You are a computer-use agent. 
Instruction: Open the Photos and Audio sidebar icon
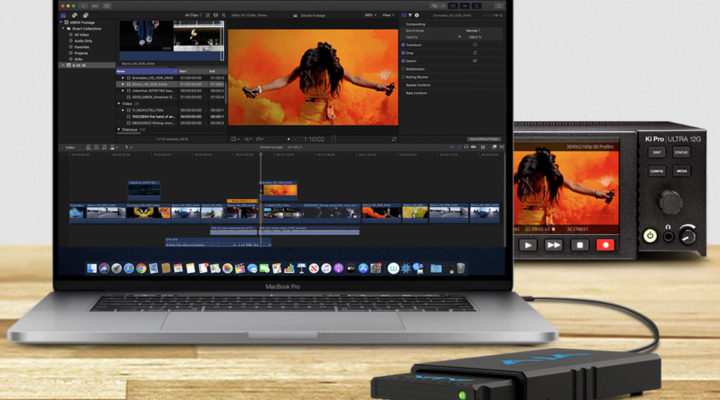(74, 15)
